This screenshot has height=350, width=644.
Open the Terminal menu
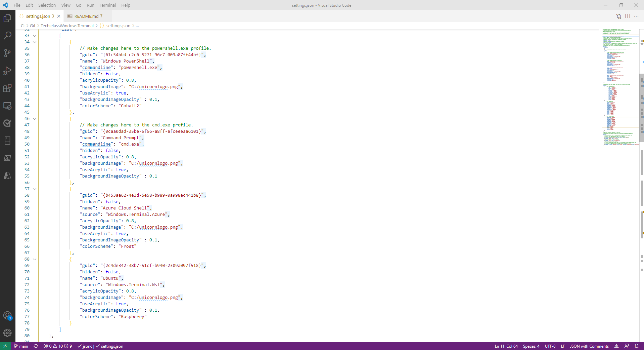[107, 5]
